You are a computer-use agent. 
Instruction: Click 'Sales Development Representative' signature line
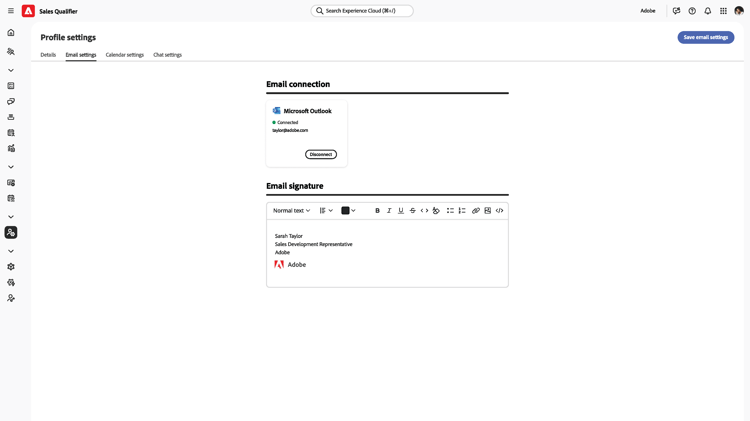click(313, 244)
